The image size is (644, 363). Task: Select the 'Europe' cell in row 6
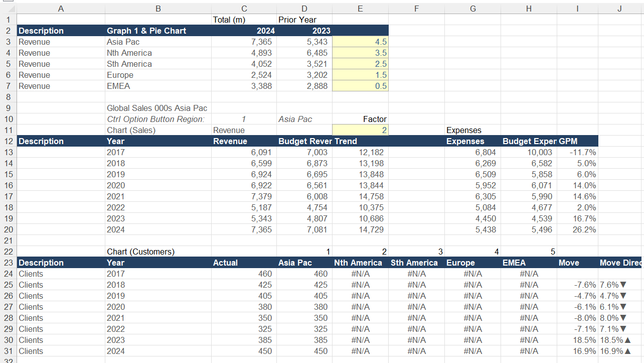158,75
